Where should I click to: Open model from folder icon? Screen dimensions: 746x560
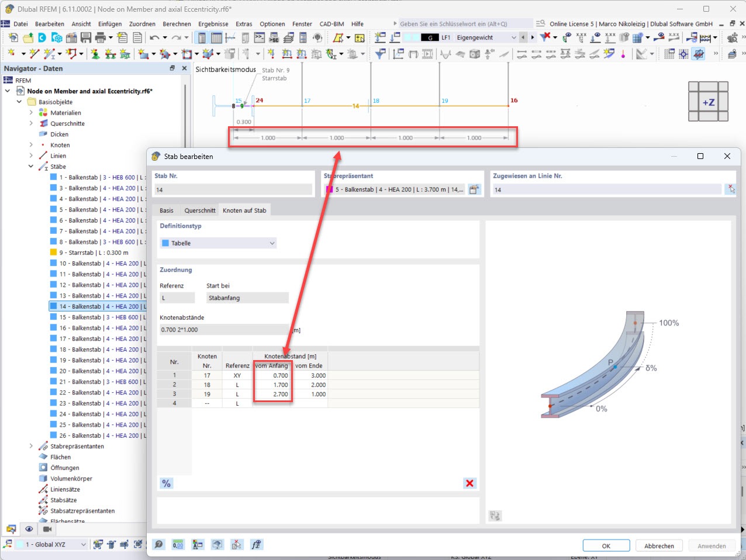click(x=27, y=38)
